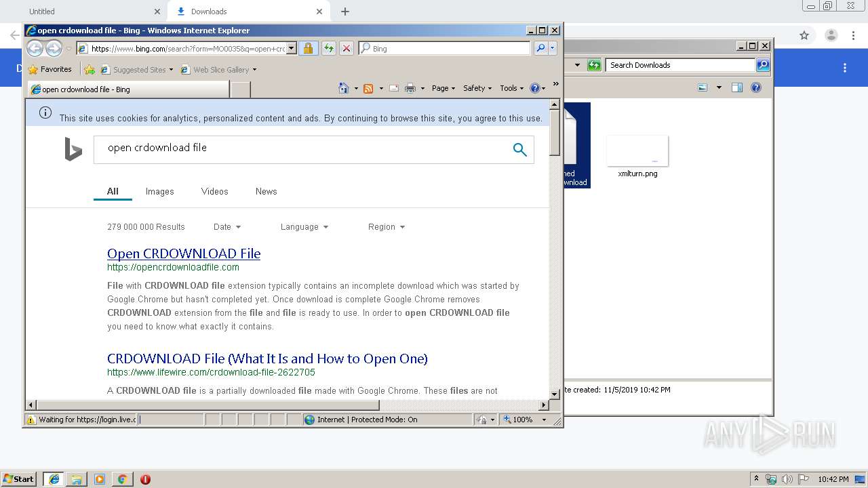Change the view icon in Explorer

click(703, 87)
